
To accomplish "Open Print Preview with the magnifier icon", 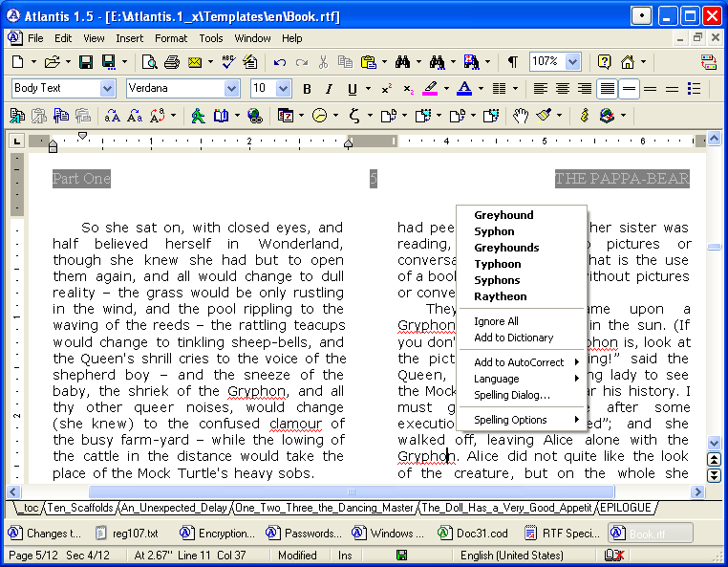I will pos(149,62).
